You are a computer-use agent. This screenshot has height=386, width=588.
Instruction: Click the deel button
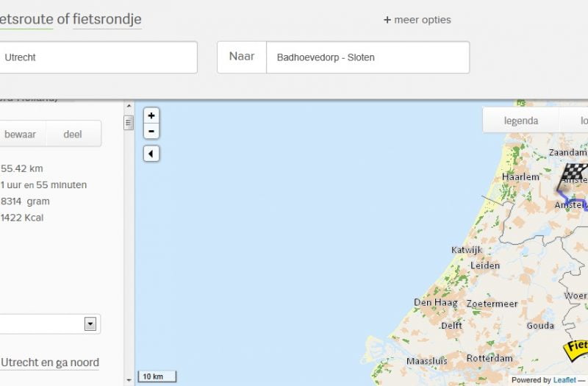coord(73,134)
